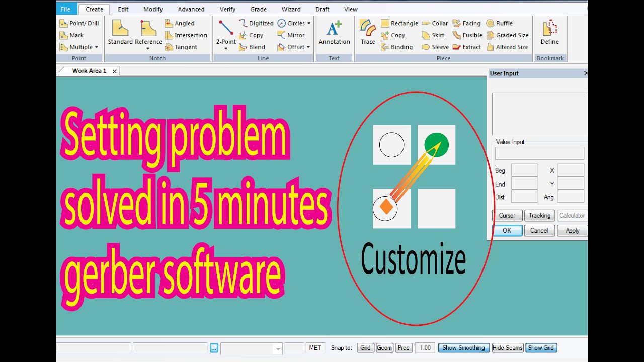Select the Altered Size tool

coord(507,47)
